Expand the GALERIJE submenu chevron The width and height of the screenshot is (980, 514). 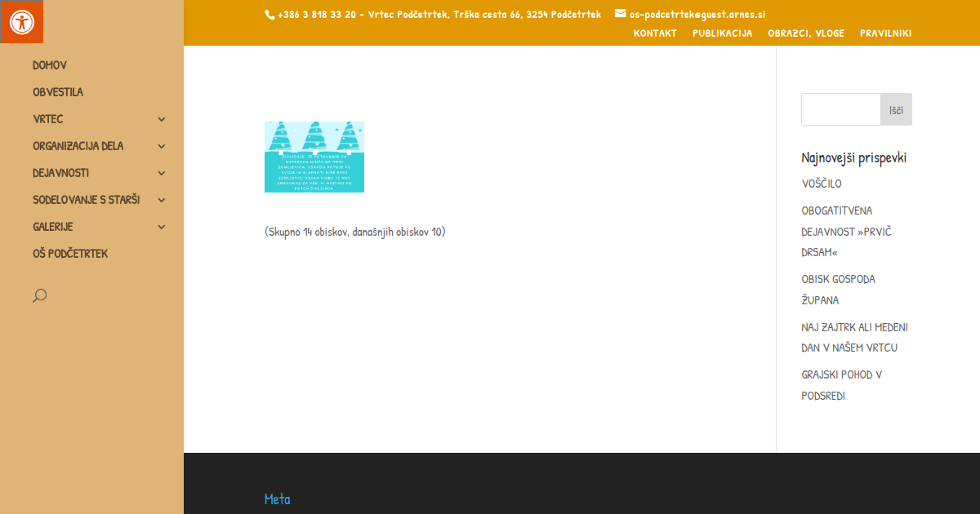(161, 227)
